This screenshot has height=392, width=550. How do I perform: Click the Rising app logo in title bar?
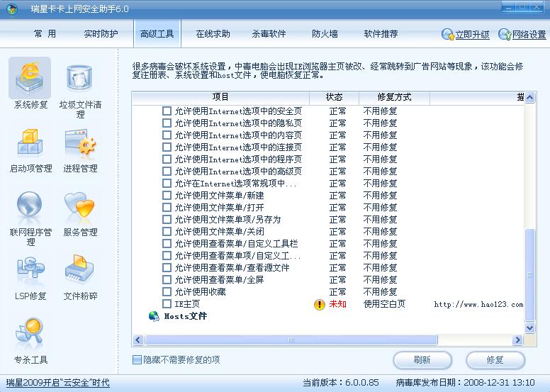click(x=11, y=9)
